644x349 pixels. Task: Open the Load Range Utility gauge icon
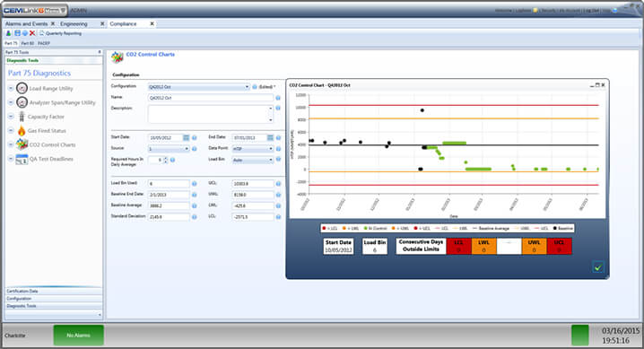(22, 88)
